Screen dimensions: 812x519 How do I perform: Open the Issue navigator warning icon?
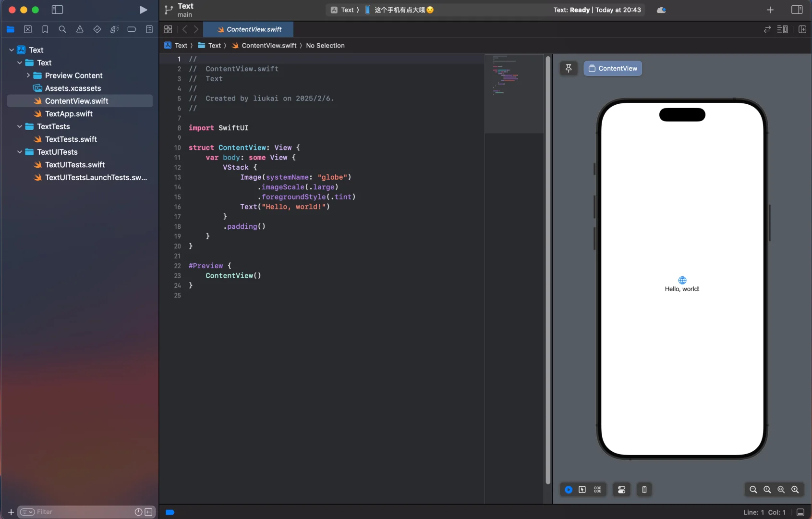[x=80, y=29]
